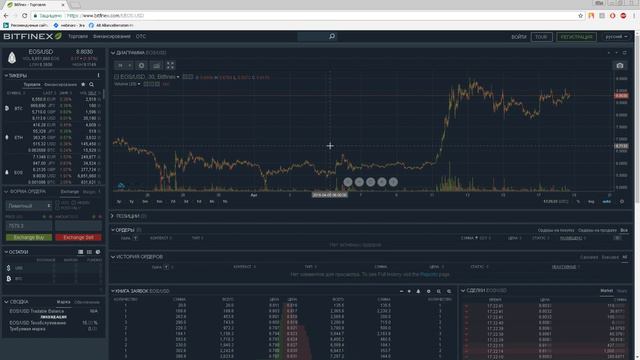Open chart axis settings gear at bottom right

click(x=622, y=202)
